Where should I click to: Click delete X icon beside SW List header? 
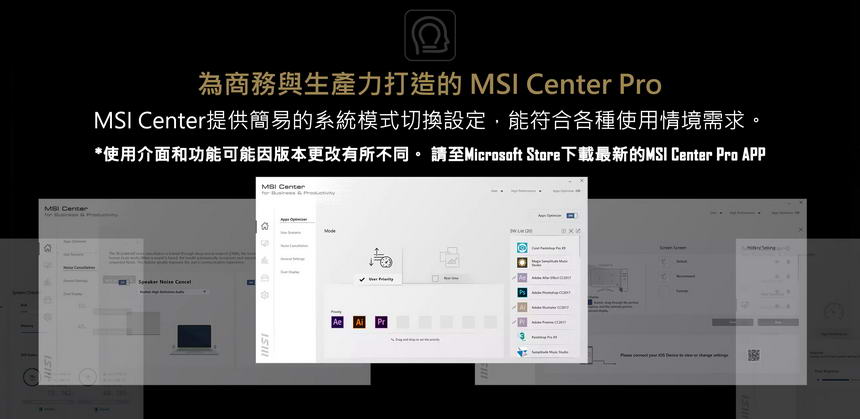(x=570, y=231)
